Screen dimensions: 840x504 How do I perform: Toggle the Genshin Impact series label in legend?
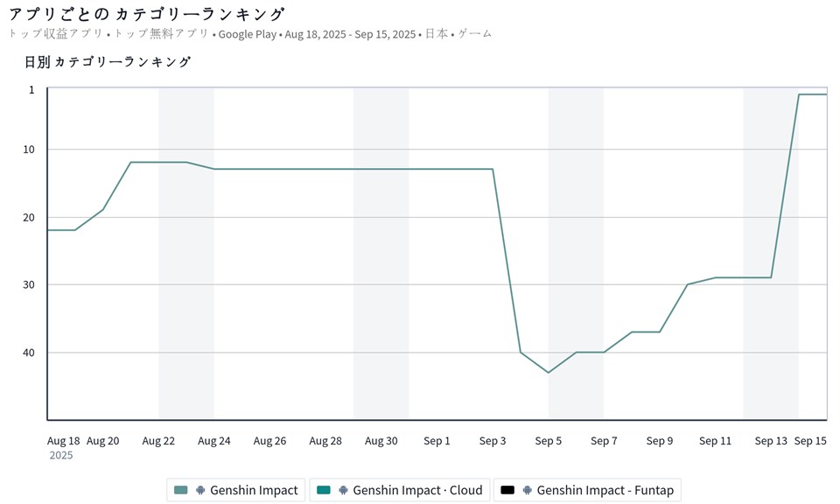254,490
